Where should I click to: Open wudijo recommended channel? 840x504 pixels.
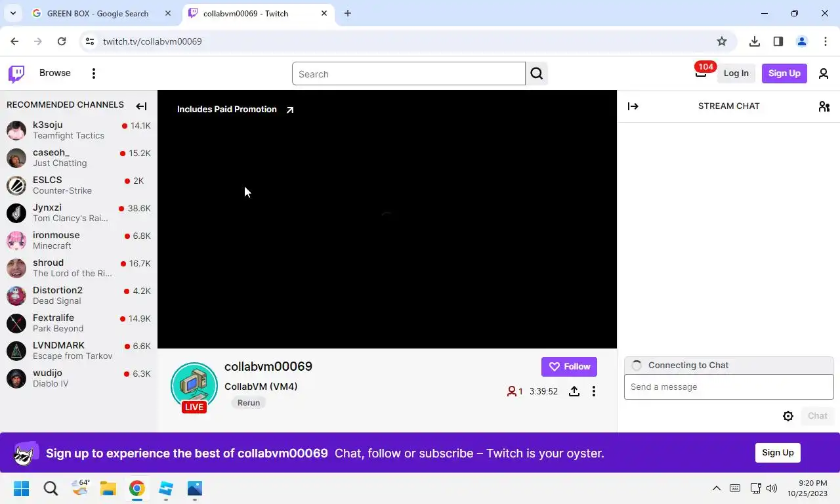(x=79, y=378)
